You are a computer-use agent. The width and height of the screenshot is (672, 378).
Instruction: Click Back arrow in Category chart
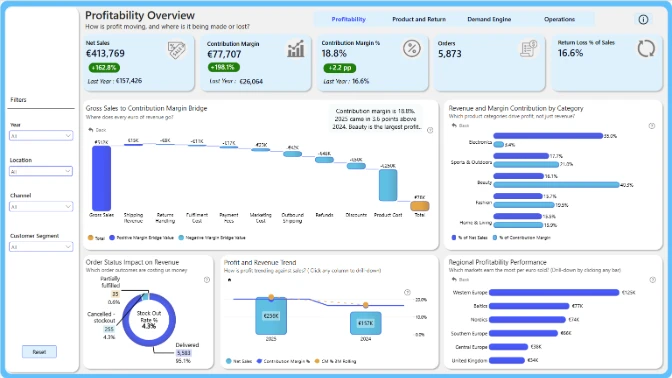click(x=454, y=126)
